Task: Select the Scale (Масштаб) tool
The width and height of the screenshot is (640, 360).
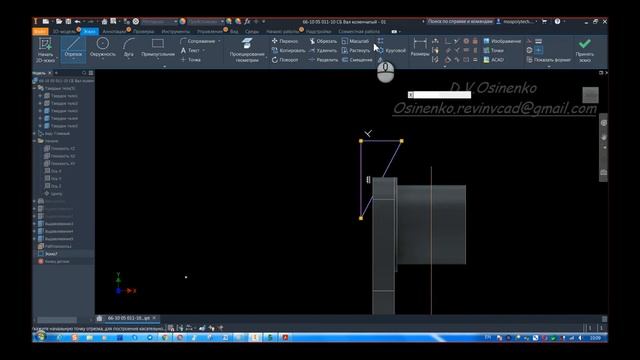Action: (x=355, y=41)
